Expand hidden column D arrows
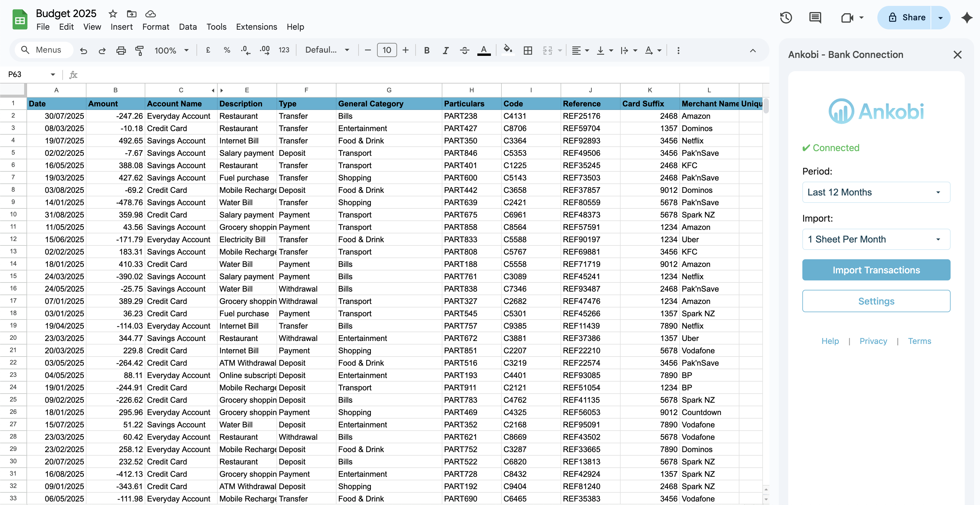 [x=217, y=90]
